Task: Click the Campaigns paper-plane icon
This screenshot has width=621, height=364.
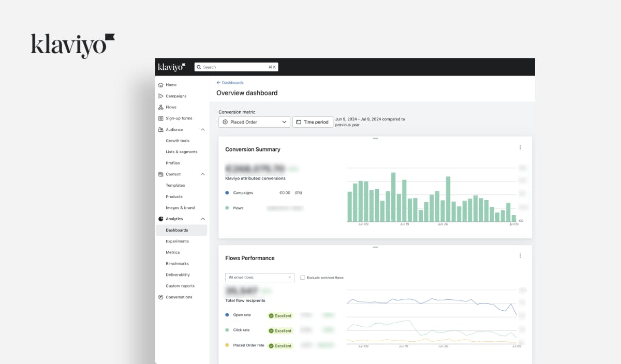Action: 161,96
